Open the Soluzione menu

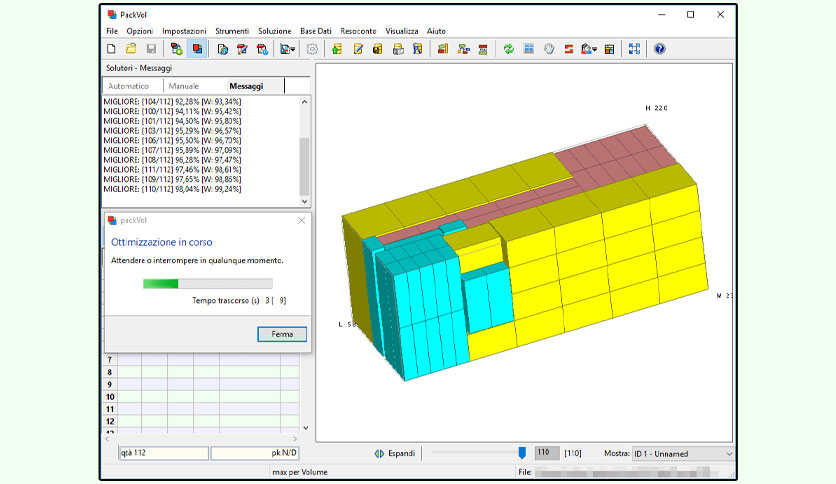tap(275, 31)
